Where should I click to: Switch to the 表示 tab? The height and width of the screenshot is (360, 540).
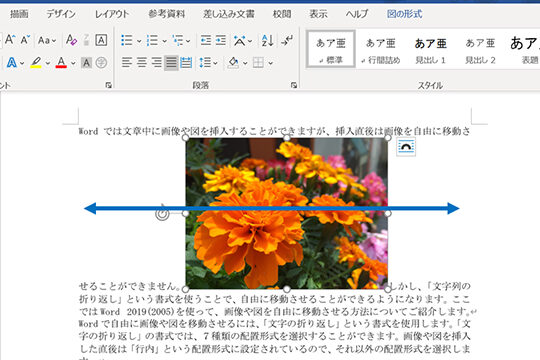318,14
